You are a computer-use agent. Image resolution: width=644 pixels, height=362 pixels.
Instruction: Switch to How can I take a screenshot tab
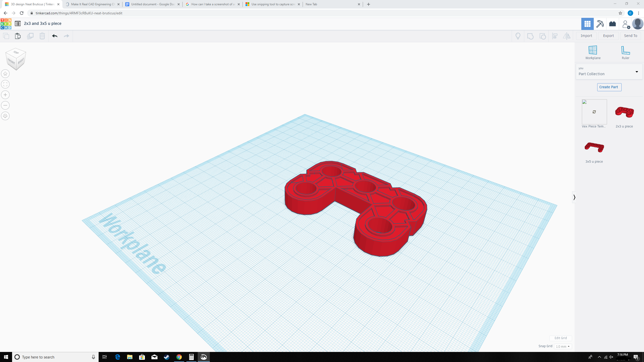[x=213, y=4]
